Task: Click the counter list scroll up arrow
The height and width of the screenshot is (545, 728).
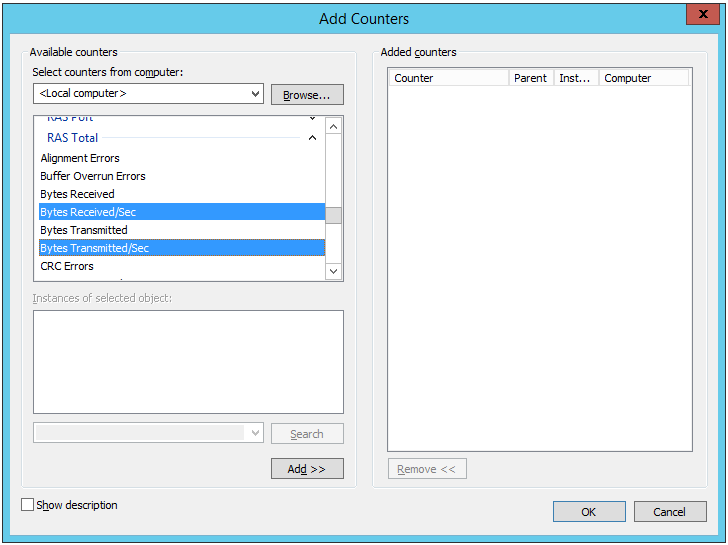Action: click(x=333, y=126)
